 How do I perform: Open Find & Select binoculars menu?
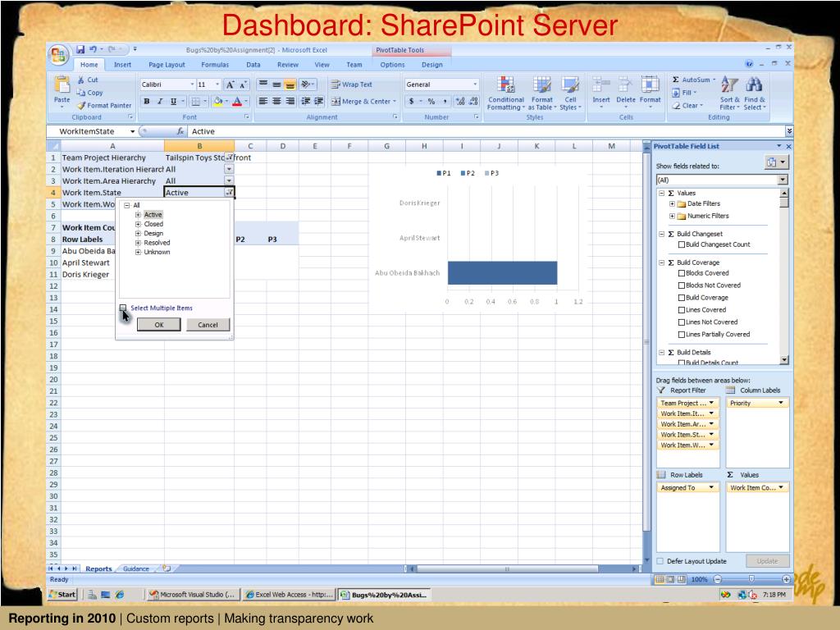point(755,94)
